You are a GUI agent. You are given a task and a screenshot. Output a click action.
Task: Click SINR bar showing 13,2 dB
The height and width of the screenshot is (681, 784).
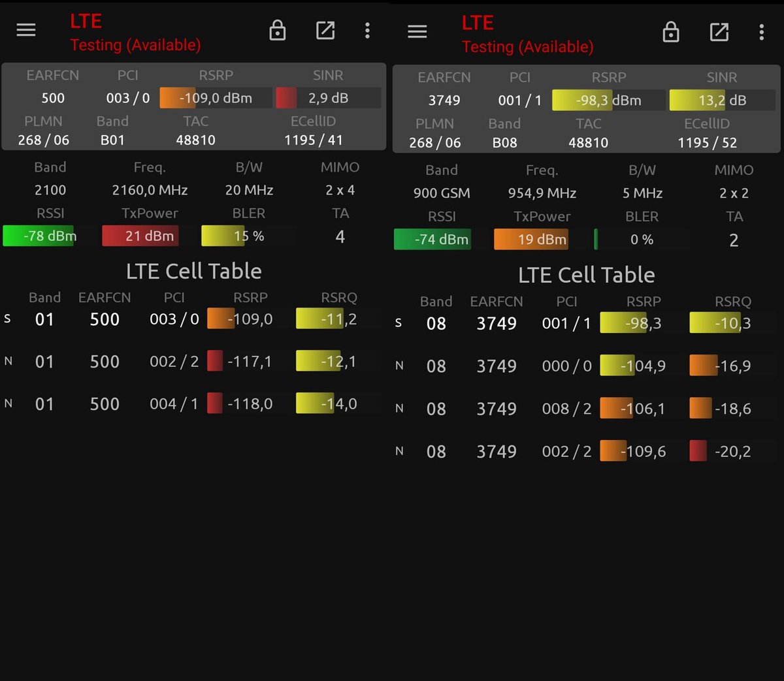tap(722, 100)
